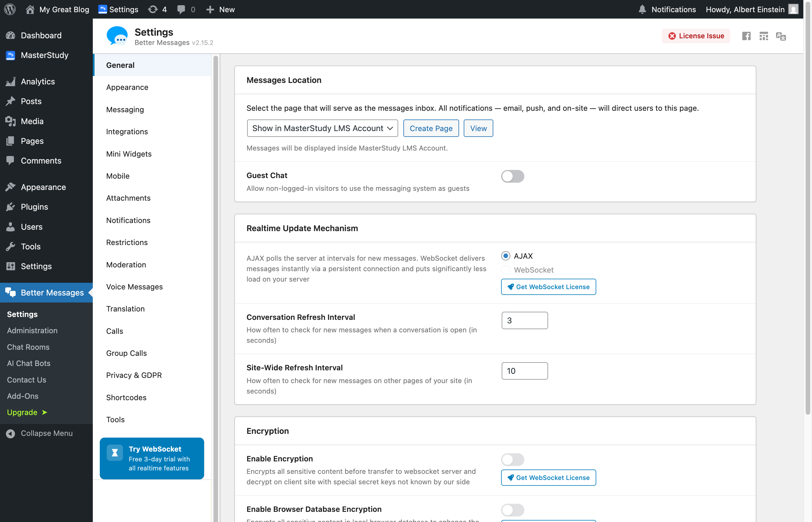Open the comments bubble icon in admin bar
812x522 pixels.
point(181,9)
